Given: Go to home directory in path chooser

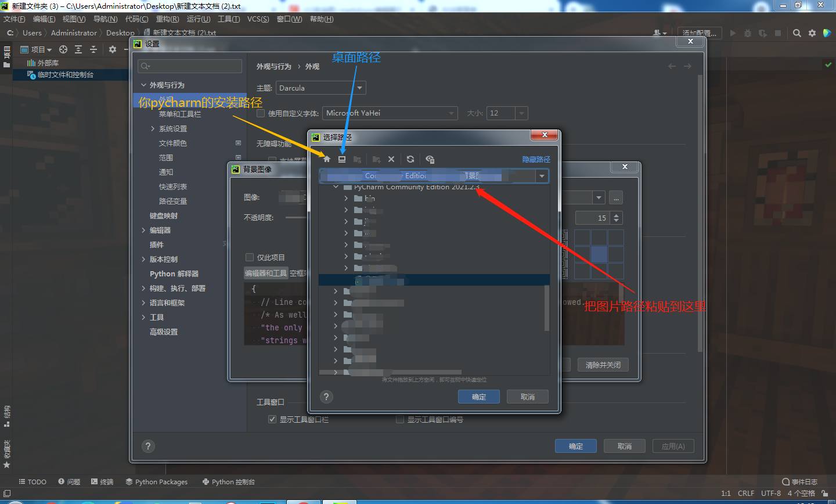Looking at the screenshot, I should tap(327, 159).
